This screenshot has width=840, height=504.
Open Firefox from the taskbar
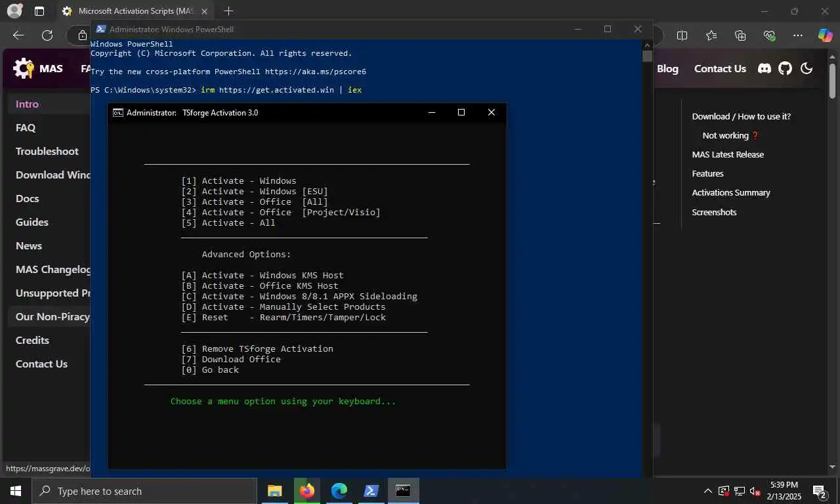[x=306, y=491]
